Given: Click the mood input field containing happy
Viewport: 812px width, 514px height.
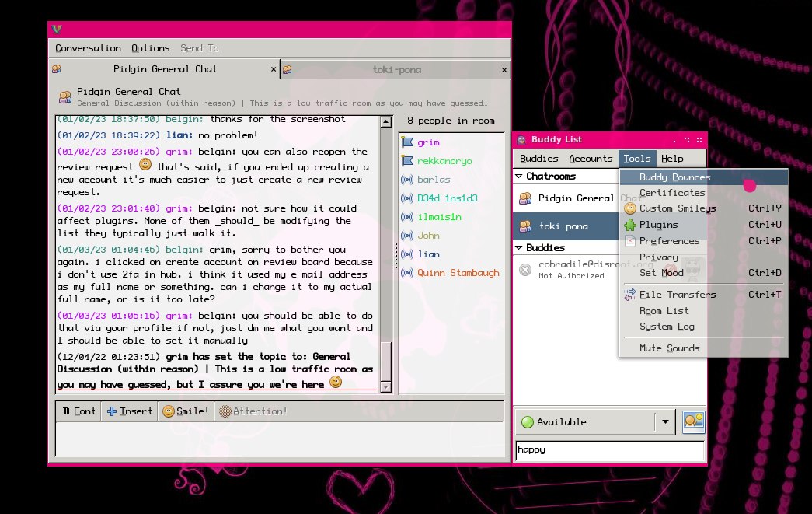Looking at the screenshot, I should (609, 449).
